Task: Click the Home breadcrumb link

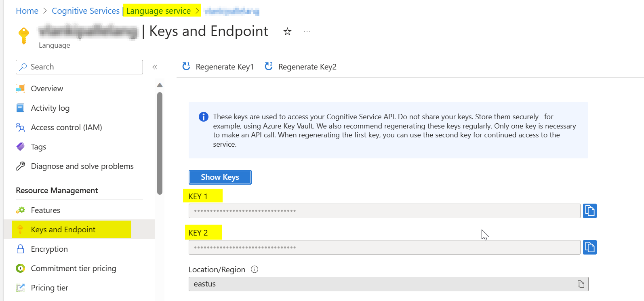Action: pyautogui.click(x=27, y=11)
